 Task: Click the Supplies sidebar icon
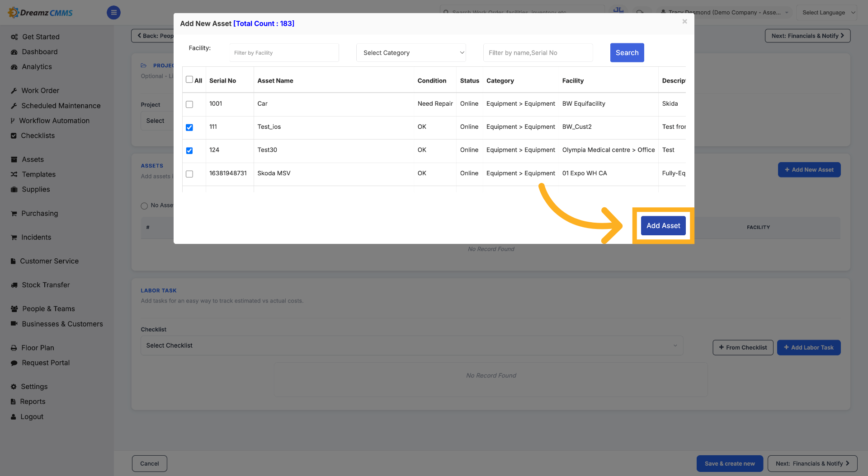coord(14,189)
